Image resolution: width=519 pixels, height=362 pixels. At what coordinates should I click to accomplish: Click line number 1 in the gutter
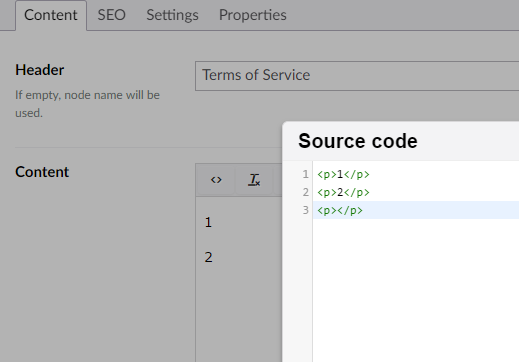305,174
